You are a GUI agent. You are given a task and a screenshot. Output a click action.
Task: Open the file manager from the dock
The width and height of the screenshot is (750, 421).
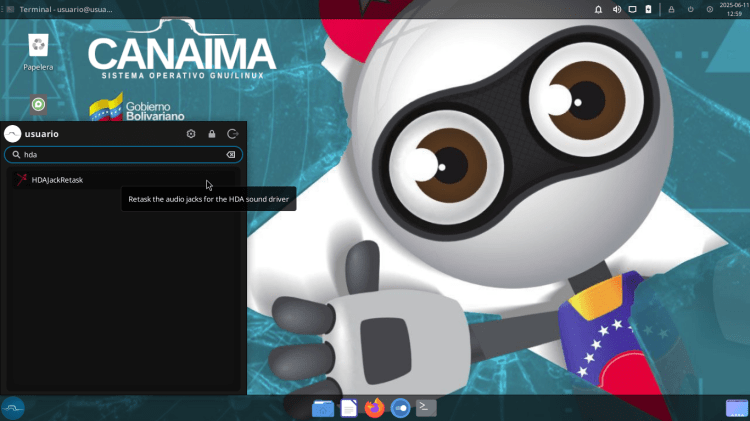point(322,408)
